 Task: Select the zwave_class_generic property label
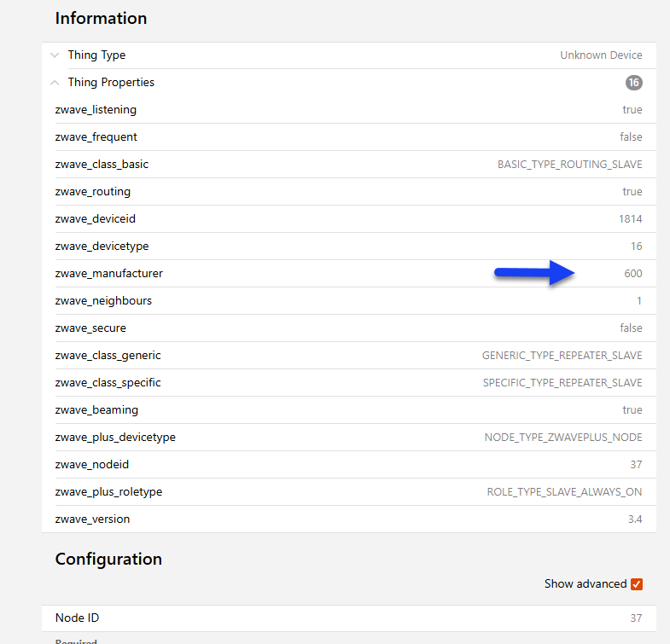pyautogui.click(x=108, y=356)
